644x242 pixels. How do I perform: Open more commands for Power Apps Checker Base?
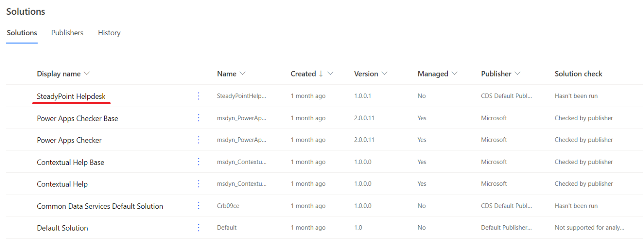198,118
